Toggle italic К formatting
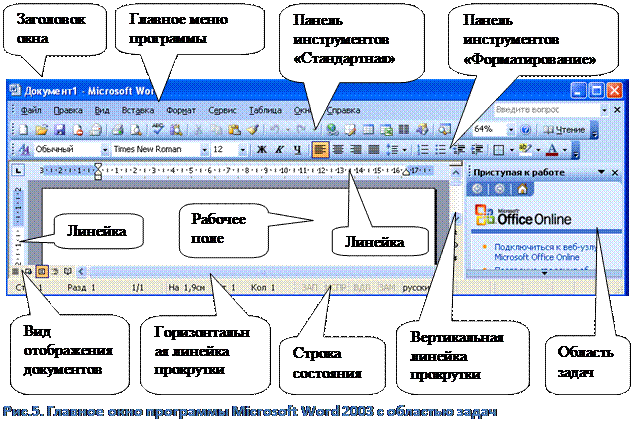The height and width of the screenshot is (434, 633). click(x=279, y=150)
